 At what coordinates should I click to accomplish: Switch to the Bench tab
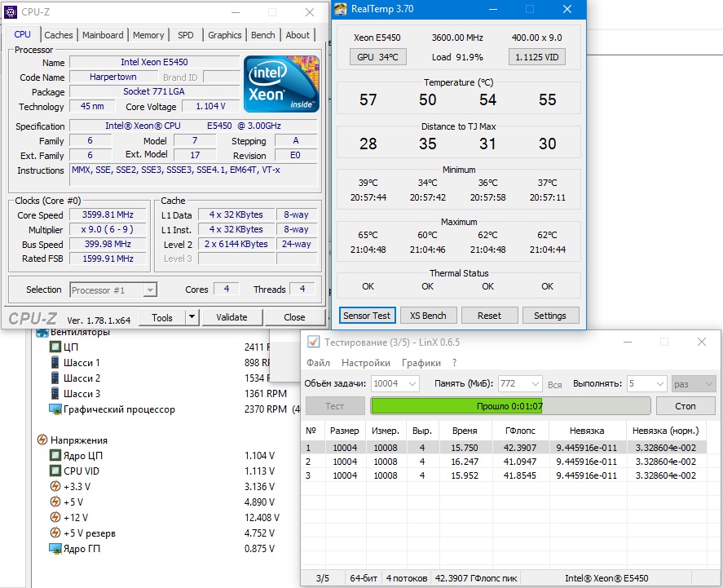pos(262,35)
